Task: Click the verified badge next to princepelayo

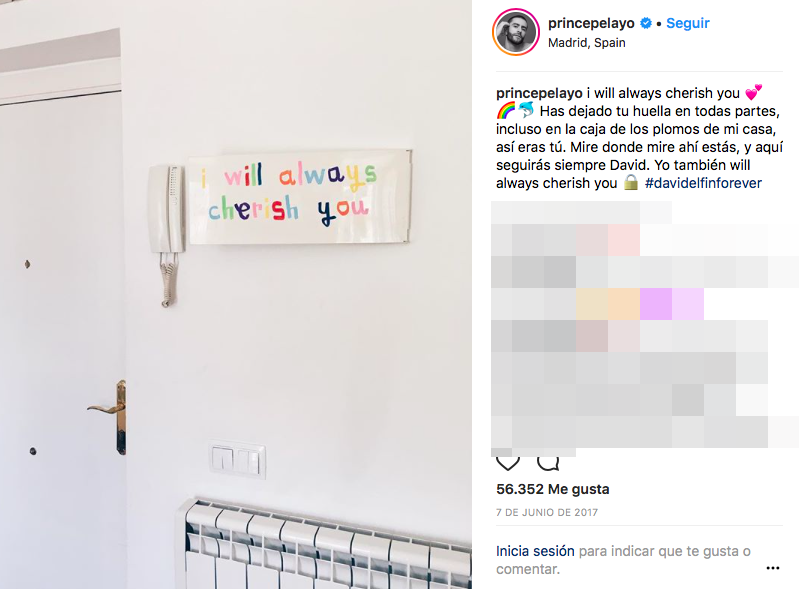Action: pos(646,23)
